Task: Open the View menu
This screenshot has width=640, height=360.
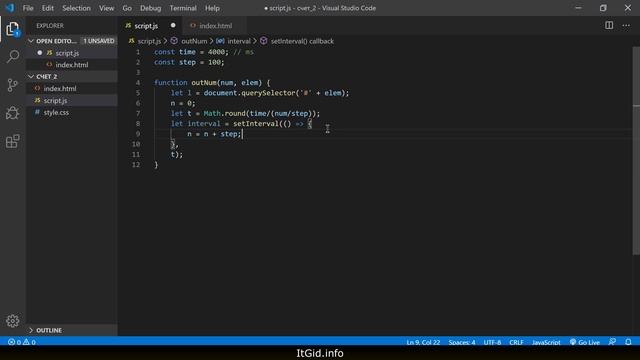Action: tap(107, 8)
